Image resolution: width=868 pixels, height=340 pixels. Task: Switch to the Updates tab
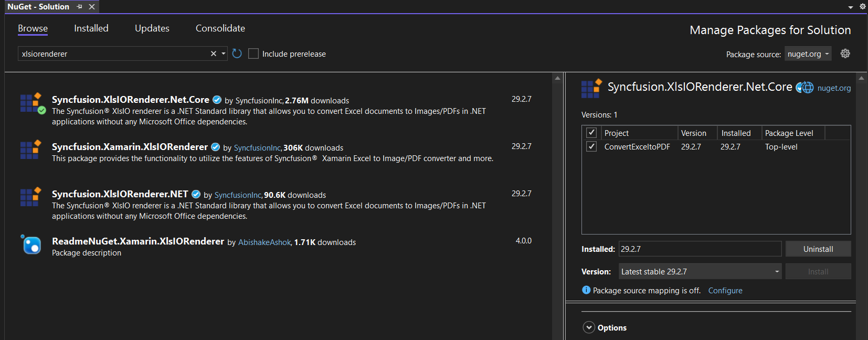pos(152,28)
